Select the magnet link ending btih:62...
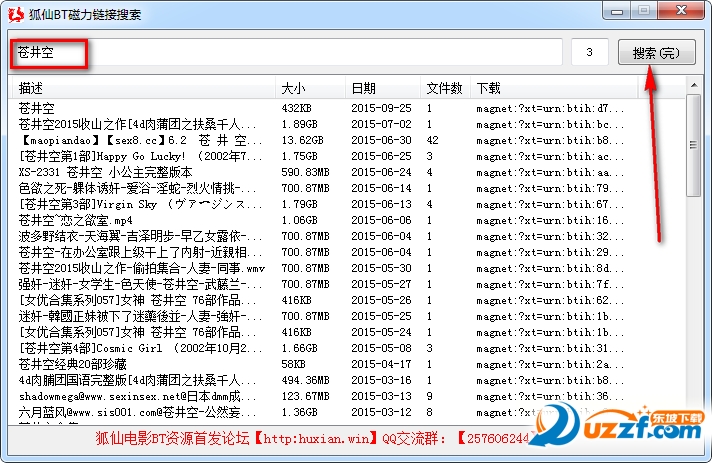Viewport: 712px width, 463px height. tap(550, 300)
